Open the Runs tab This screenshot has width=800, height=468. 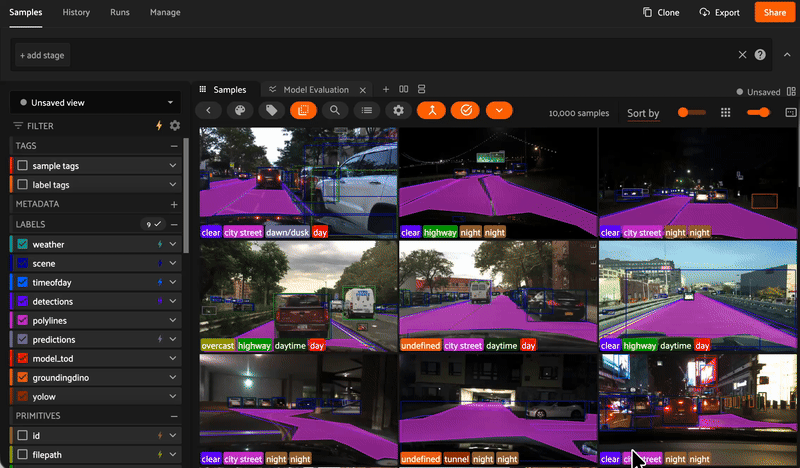click(120, 13)
